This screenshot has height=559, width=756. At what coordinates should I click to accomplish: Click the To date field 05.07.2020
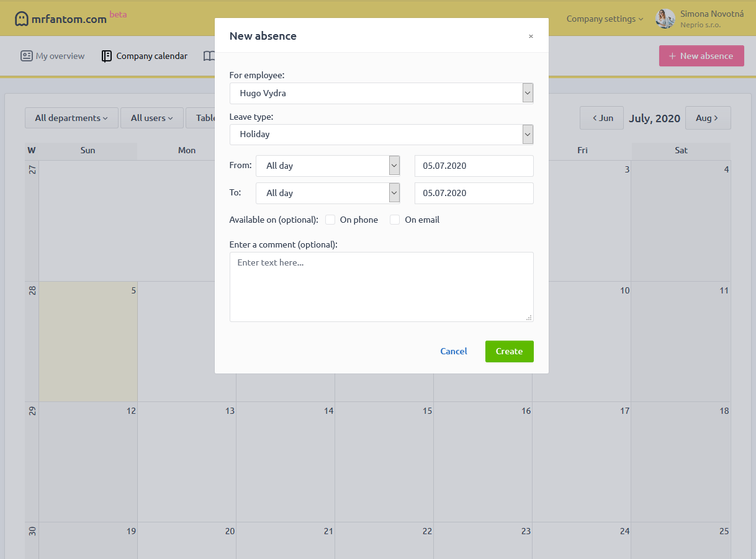[474, 193]
